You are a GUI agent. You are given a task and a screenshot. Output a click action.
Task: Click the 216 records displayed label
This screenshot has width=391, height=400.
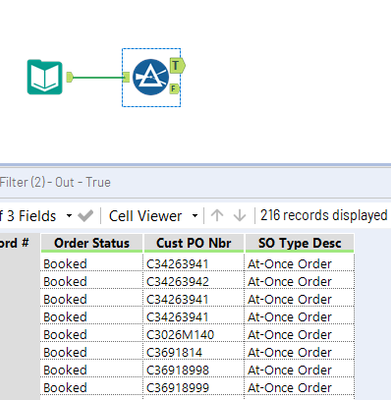324,215
